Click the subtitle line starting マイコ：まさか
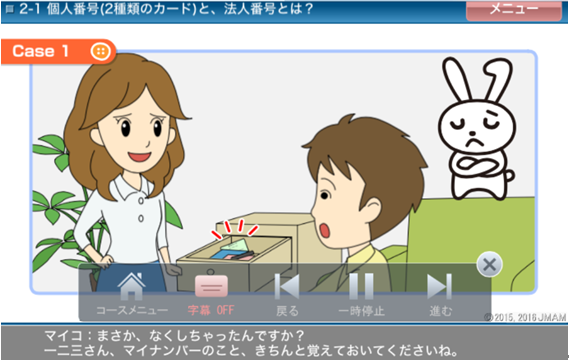Image resolution: width=569 pixels, height=360 pixels. [174, 336]
